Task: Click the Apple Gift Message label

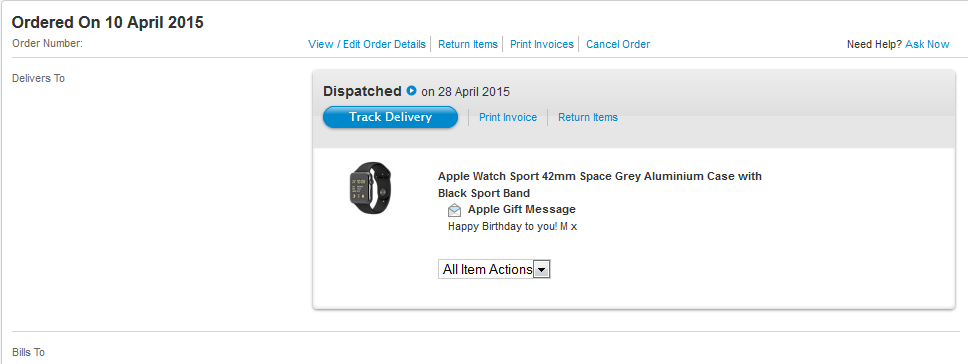Action: (x=522, y=209)
